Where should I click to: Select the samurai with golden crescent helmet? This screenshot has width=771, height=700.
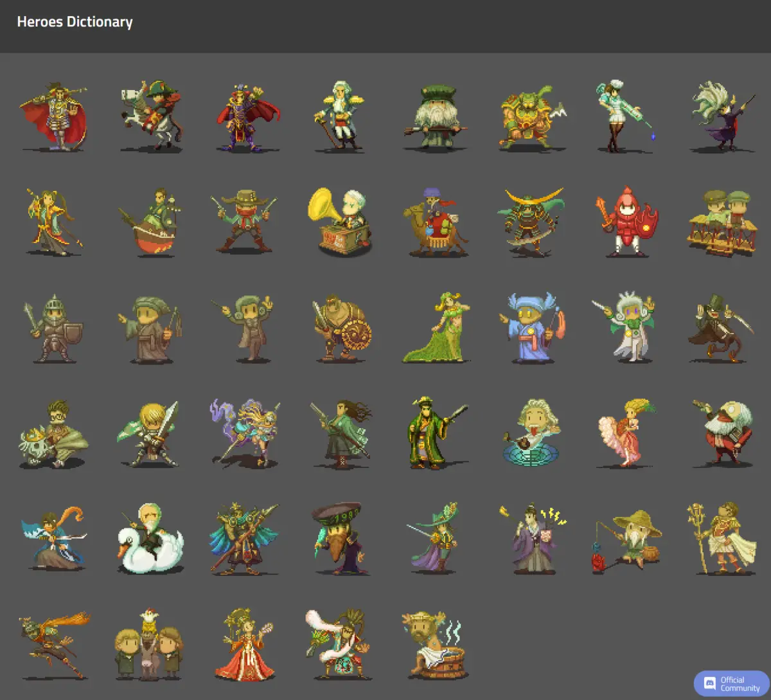[x=531, y=222]
